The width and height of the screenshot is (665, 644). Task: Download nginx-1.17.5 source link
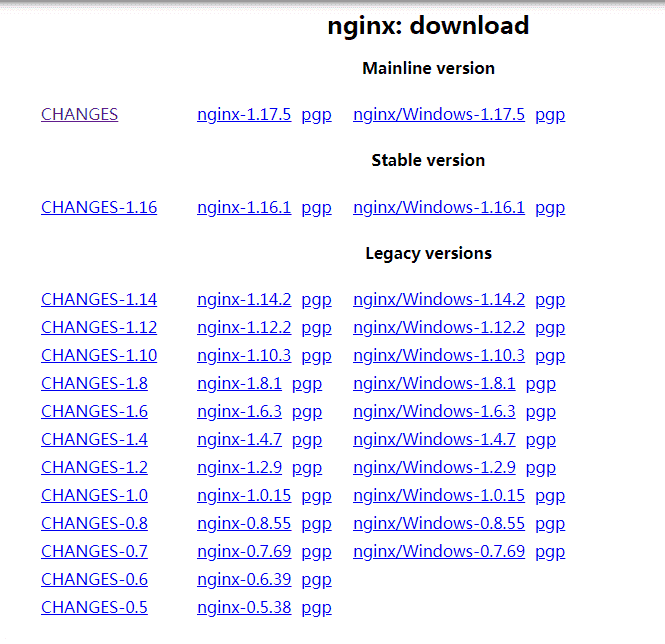pos(244,115)
